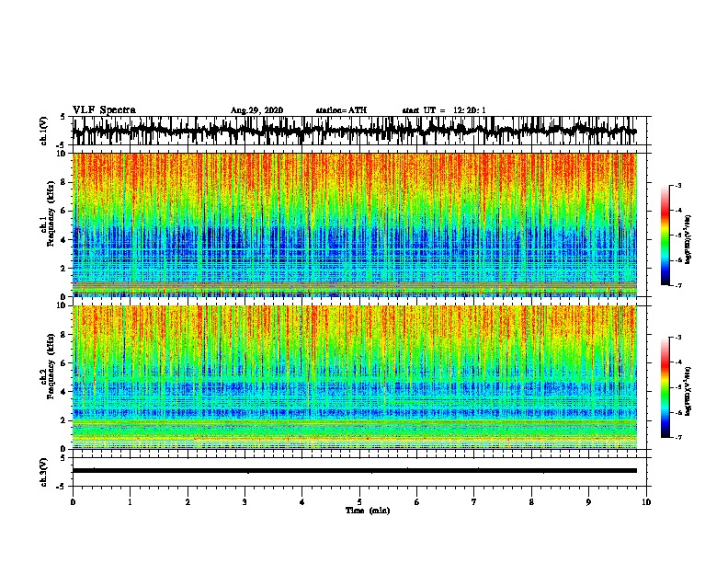Click time axis tick label "7"
Viewport: 728px width, 563px height.
[474, 501]
